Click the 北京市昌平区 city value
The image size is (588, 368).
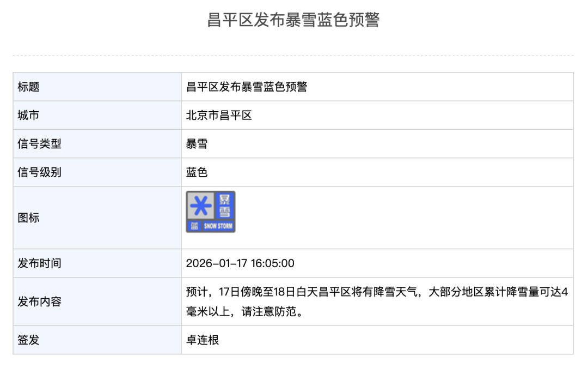[x=219, y=115]
